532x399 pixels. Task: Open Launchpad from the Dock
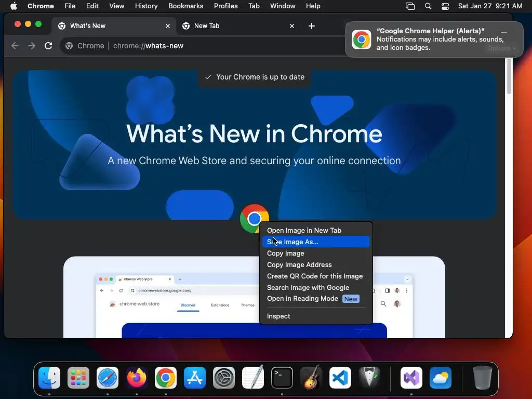(x=78, y=378)
